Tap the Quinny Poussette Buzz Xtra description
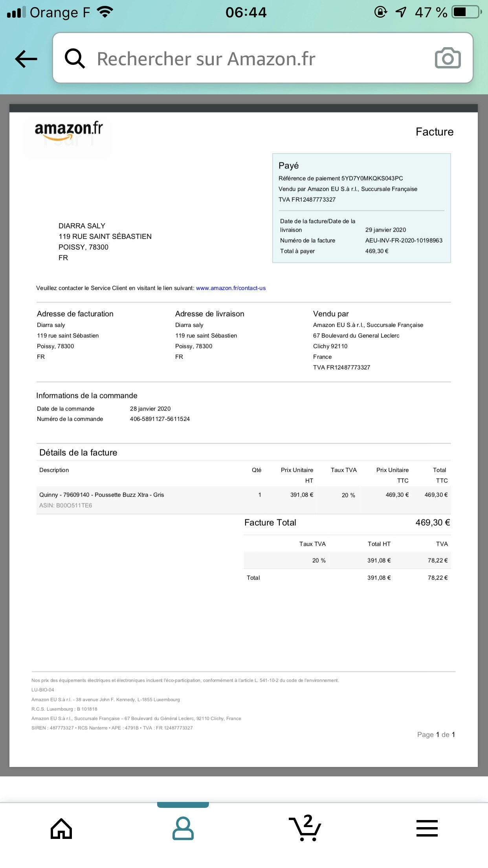The image size is (488, 868). pyautogui.click(x=102, y=495)
